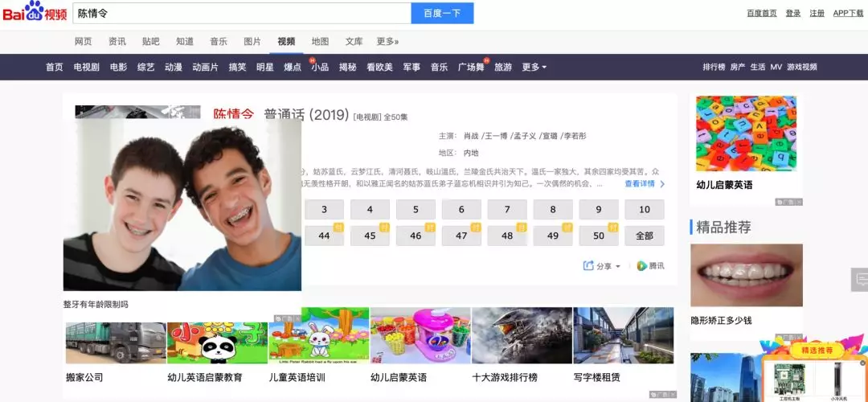The image size is (868, 402).
Task: Click the 精选推荐 badge on the popup
Action: (x=816, y=350)
